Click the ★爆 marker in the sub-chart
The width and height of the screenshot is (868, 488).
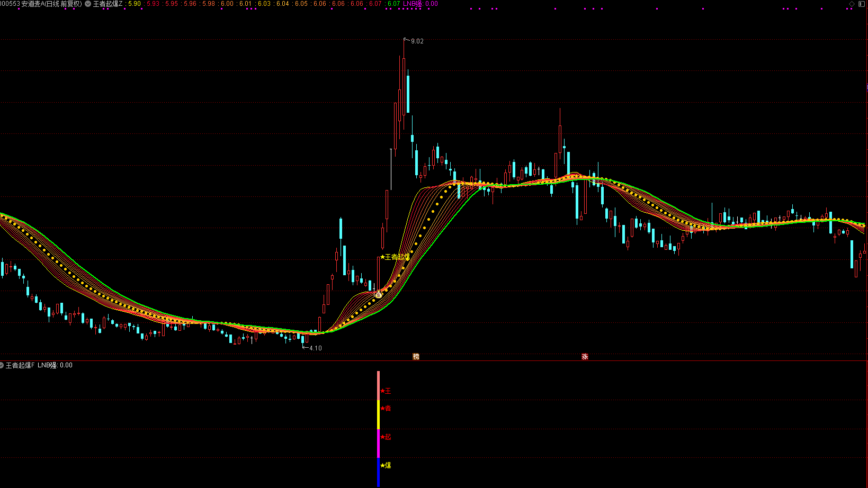click(x=386, y=465)
